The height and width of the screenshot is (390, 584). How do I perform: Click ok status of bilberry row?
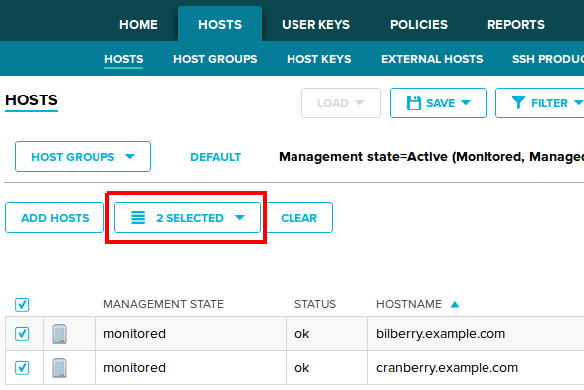click(x=301, y=334)
